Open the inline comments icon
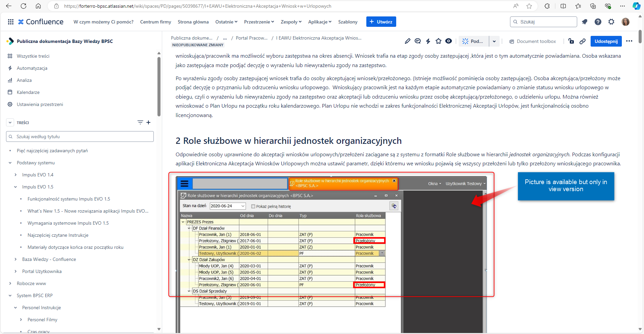The height and width of the screenshot is (334, 644). point(418,41)
